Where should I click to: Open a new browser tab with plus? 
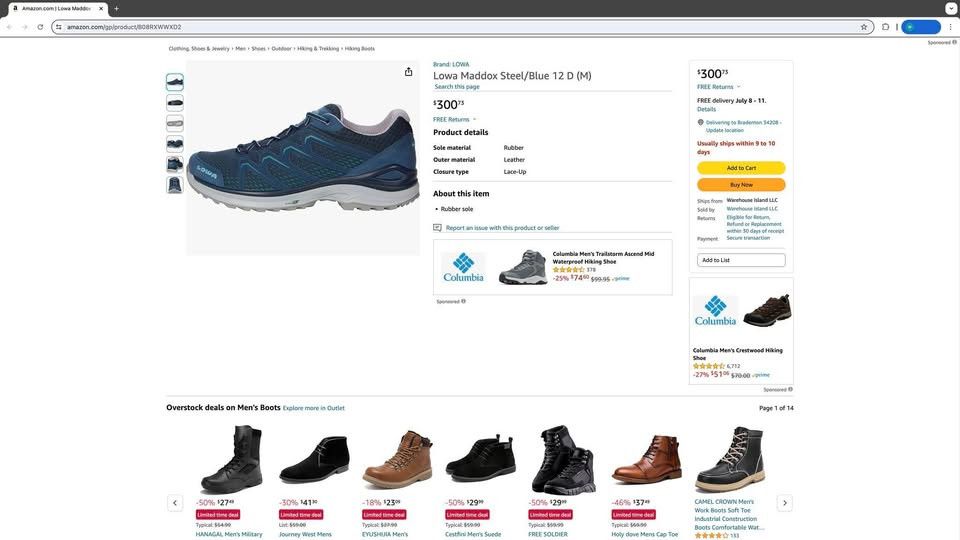click(x=116, y=9)
